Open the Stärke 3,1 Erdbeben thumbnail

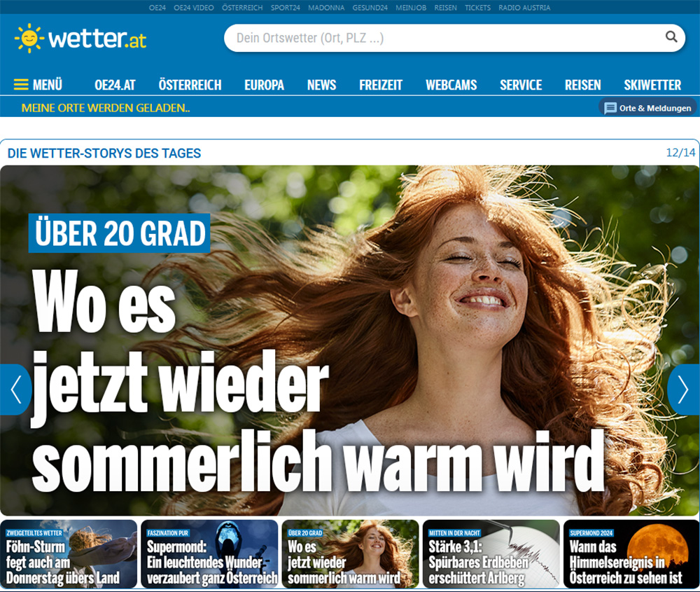(x=491, y=554)
